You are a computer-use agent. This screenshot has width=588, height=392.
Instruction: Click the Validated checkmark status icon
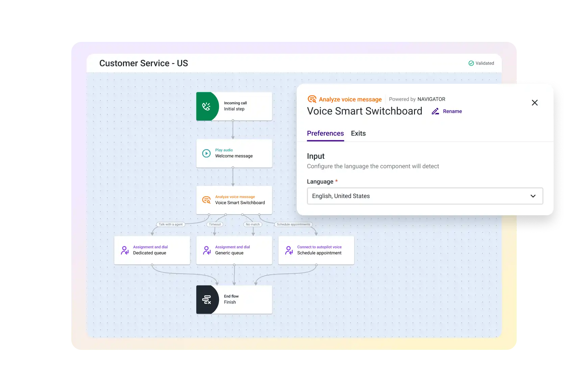(471, 63)
